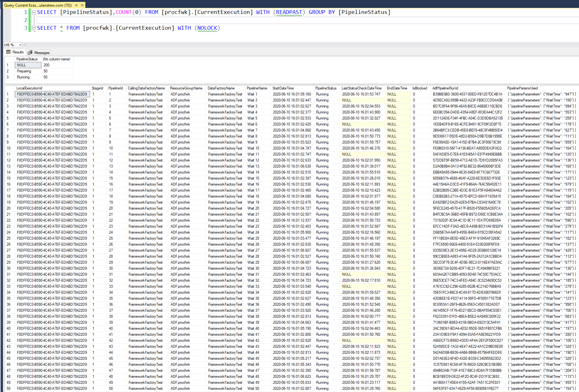Viewport: 579px width, 392px height.
Task: Collapse the SELECT statement on line 3
Action: (34, 28)
